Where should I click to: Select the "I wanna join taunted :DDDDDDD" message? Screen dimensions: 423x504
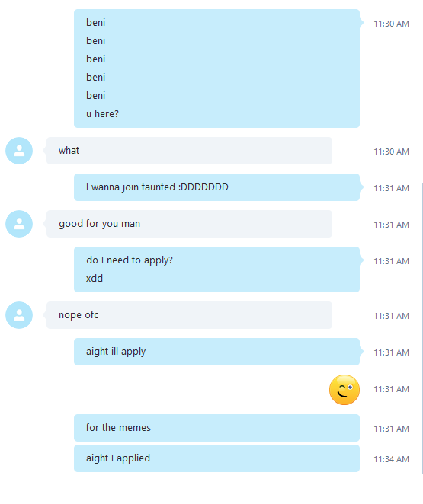(x=216, y=187)
